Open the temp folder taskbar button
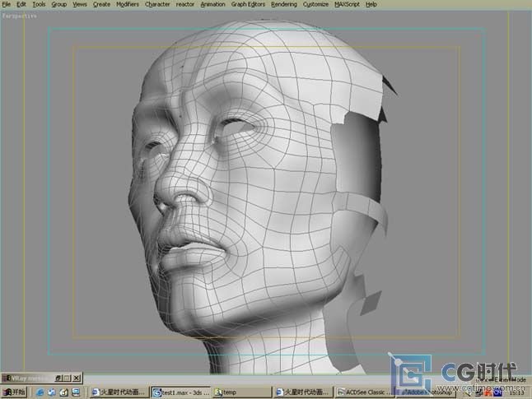This screenshot has height=399, width=532. point(242,392)
